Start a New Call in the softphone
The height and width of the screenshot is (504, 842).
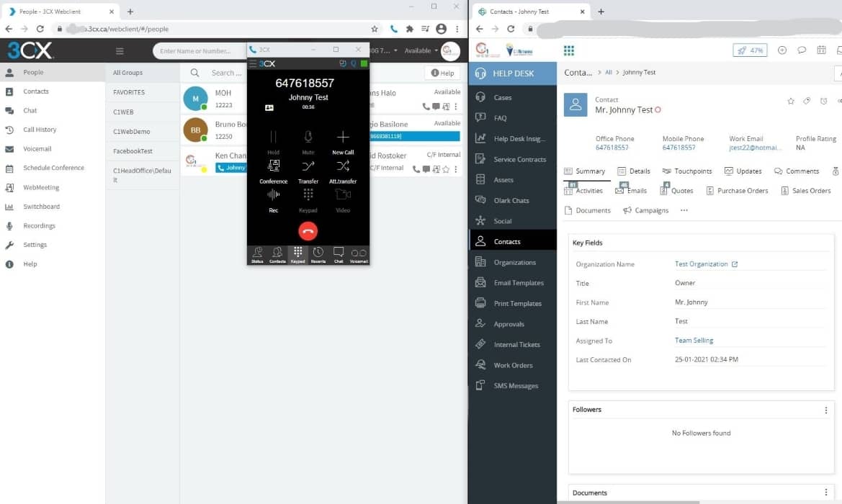click(x=343, y=142)
